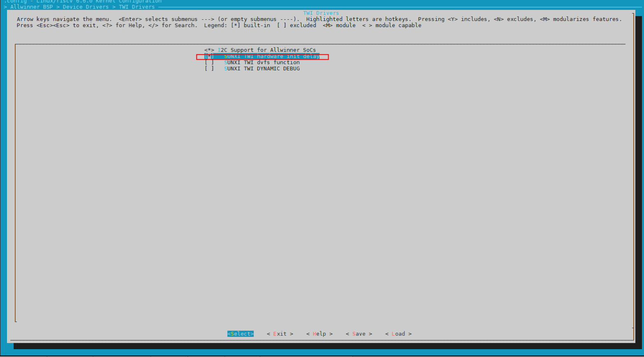The image size is (644, 357).
Task: Click the [*] built-in legend symbol
Action: tap(236, 26)
